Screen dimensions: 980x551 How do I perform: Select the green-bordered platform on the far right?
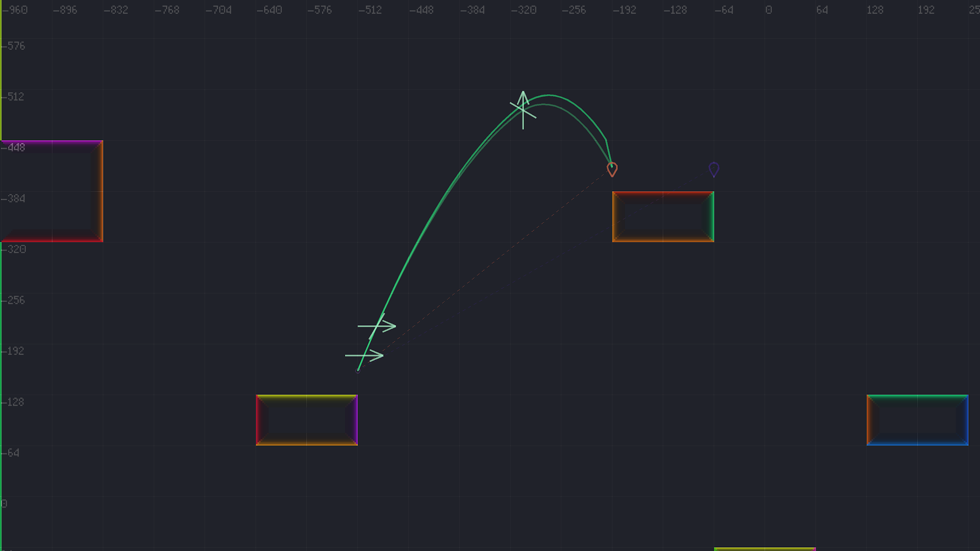coord(916,420)
